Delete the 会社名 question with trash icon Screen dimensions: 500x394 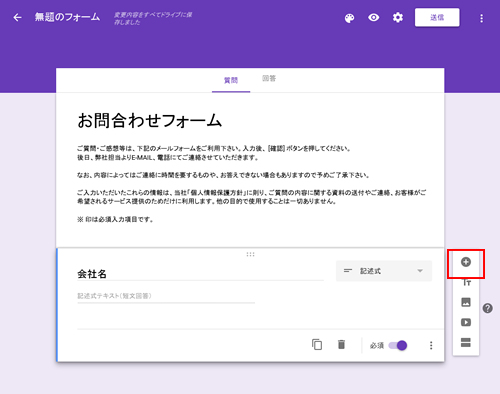341,344
